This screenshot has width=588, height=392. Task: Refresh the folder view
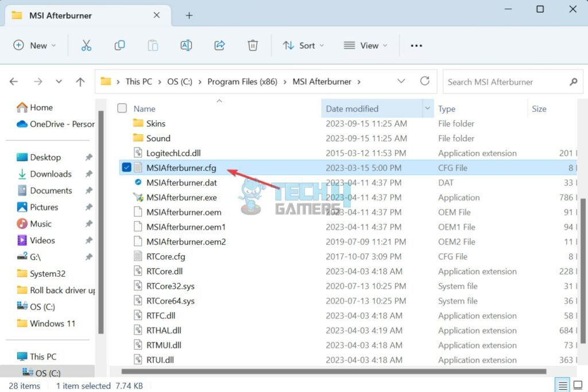[x=424, y=81]
